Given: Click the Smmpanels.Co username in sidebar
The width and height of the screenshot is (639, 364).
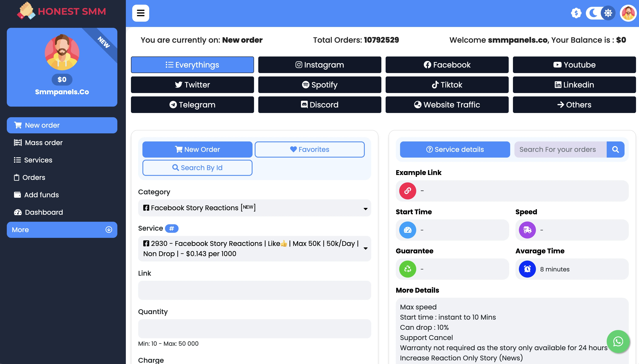Looking at the screenshot, I should click(62, 92).
